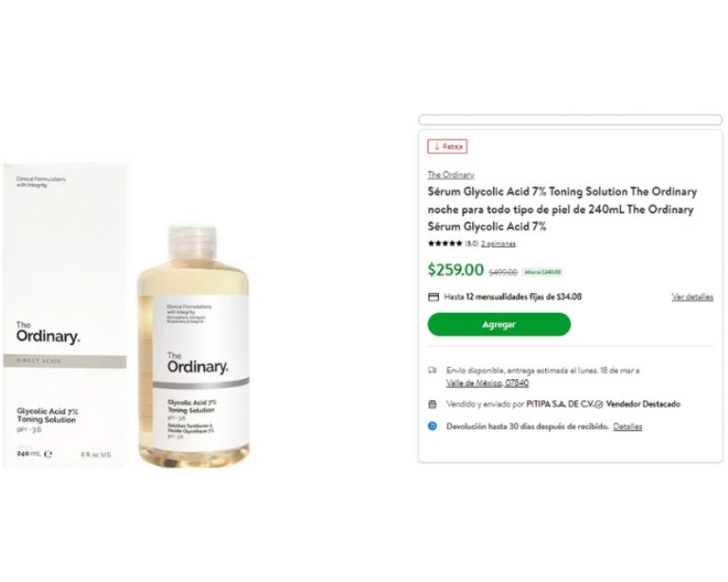Click the Sérum Glycolic Acid product title
The width and height of the screenshot is (728, 582).
(562, 209)
